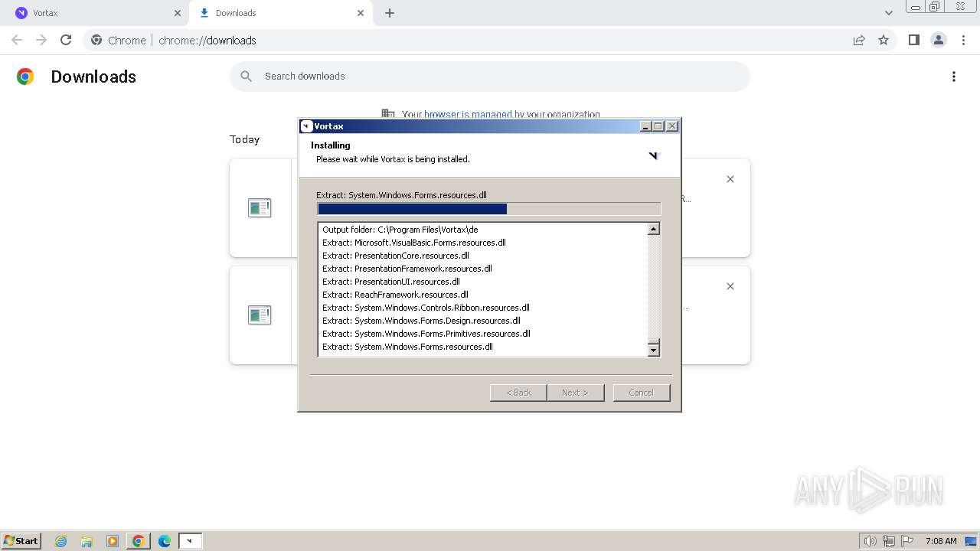Open the Windows Start menu
Viewport: 980px width, 551px height.
[21, 541]
